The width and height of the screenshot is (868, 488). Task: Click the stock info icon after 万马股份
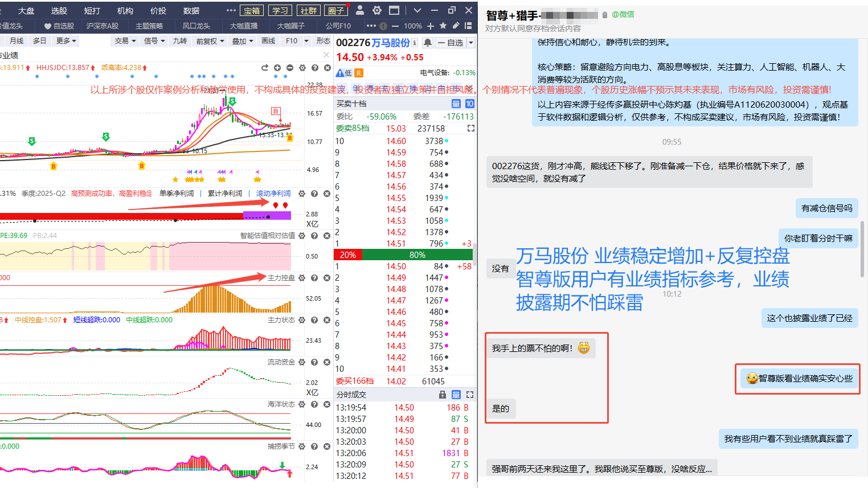(415, 43)
